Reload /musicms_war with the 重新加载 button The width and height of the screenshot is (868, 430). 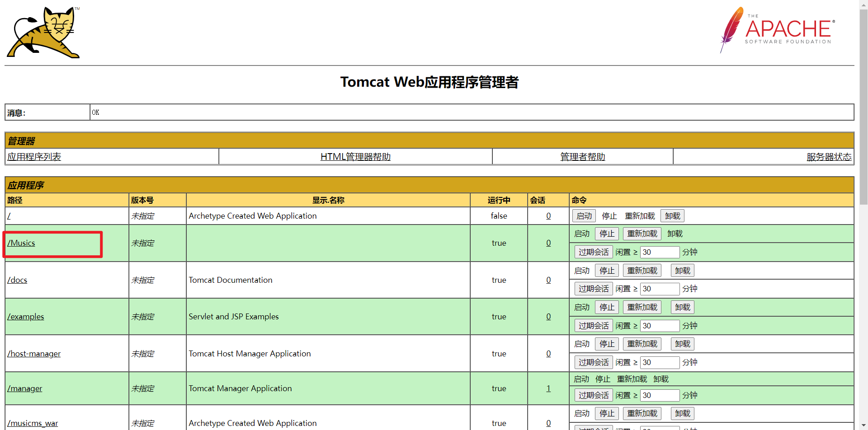pos(642,413)
